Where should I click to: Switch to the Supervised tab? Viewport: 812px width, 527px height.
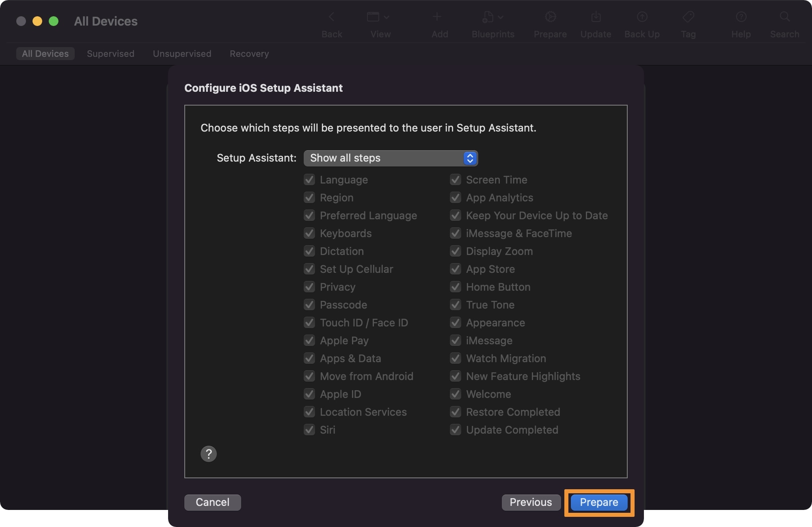click(x=110, y=54)
